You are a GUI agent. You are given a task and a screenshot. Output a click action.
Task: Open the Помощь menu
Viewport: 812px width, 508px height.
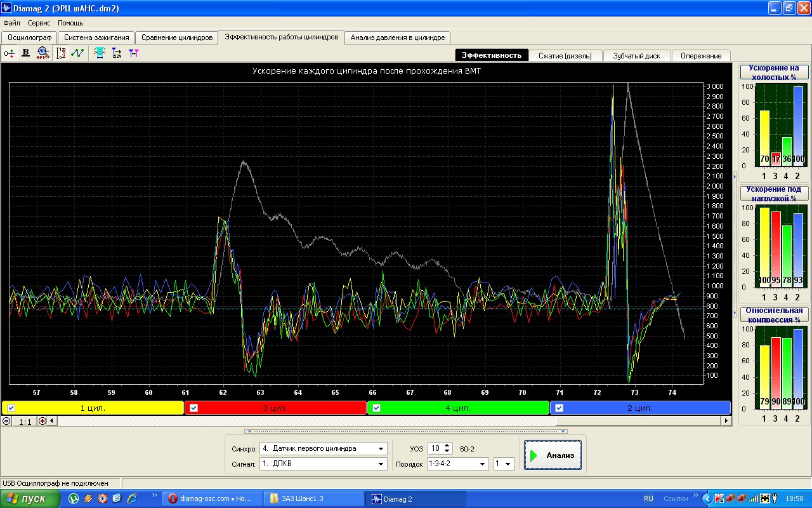70,23
